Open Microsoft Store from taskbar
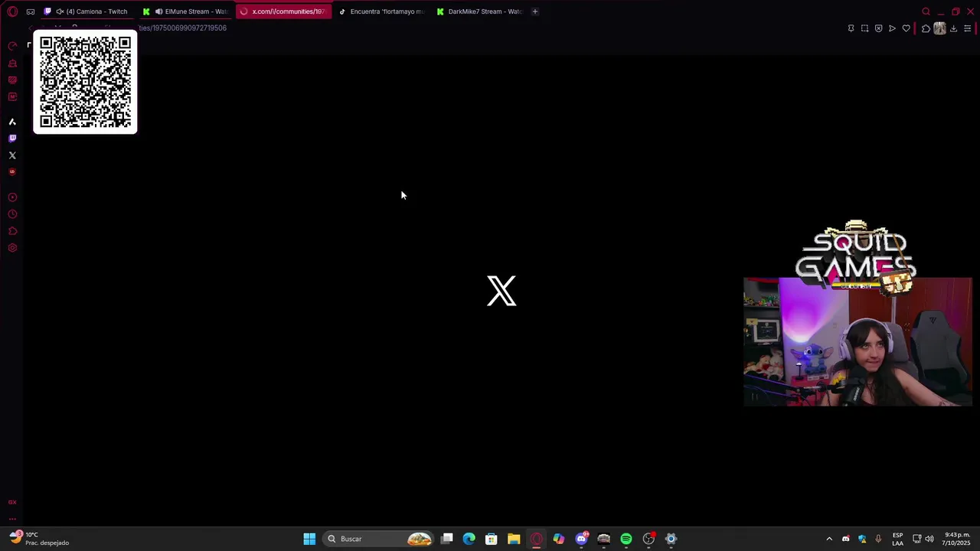The image size is (980, 551). tap(492, 539)
